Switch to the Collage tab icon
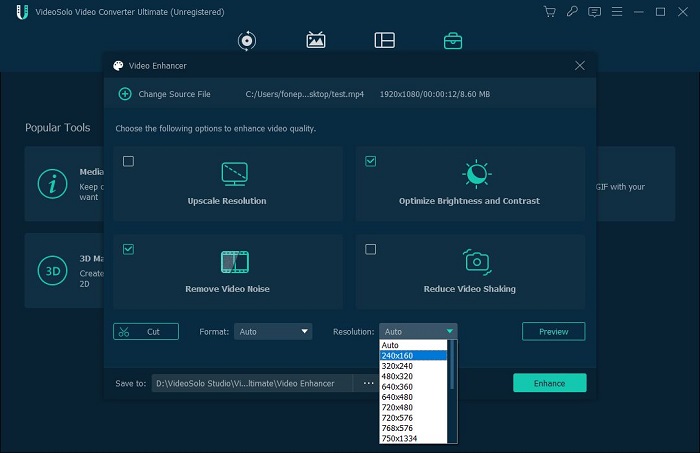Screen dimensions: 700x453 coord(384,40)
